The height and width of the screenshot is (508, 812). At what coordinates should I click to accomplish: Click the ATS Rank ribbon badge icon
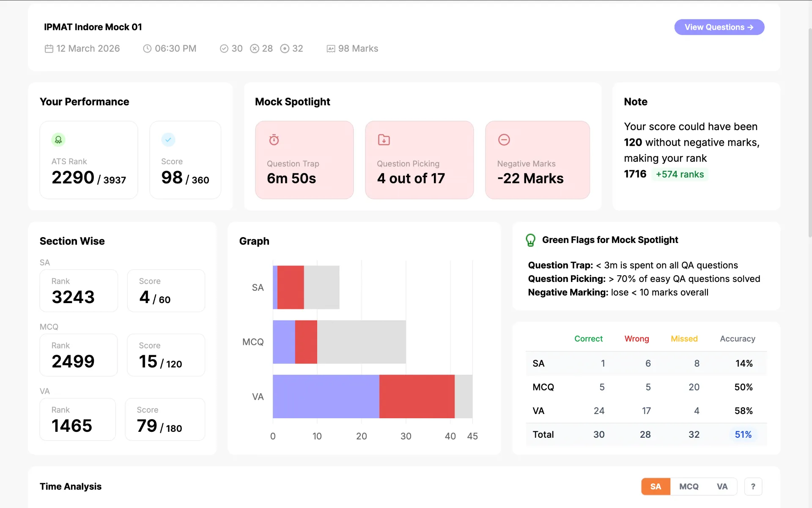point(58,140)
